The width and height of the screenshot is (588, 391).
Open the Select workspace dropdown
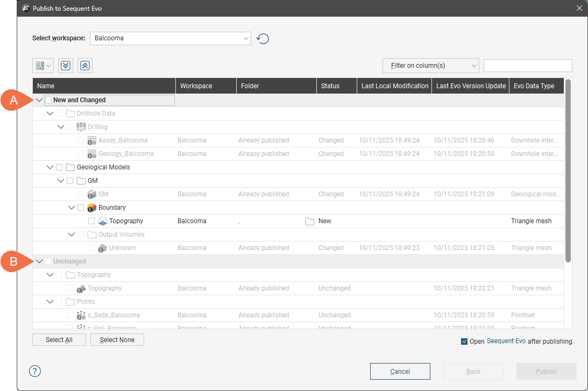[x=170, y=38]
